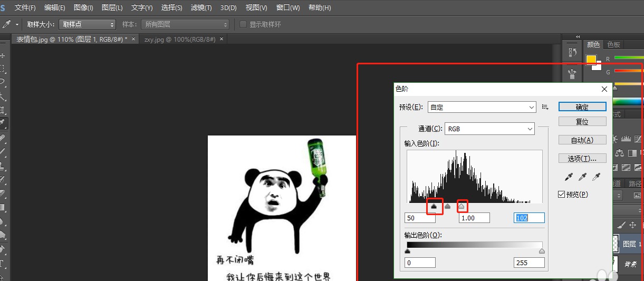
Task: Select the 图层 1 layer row
Action: (627, 244)
